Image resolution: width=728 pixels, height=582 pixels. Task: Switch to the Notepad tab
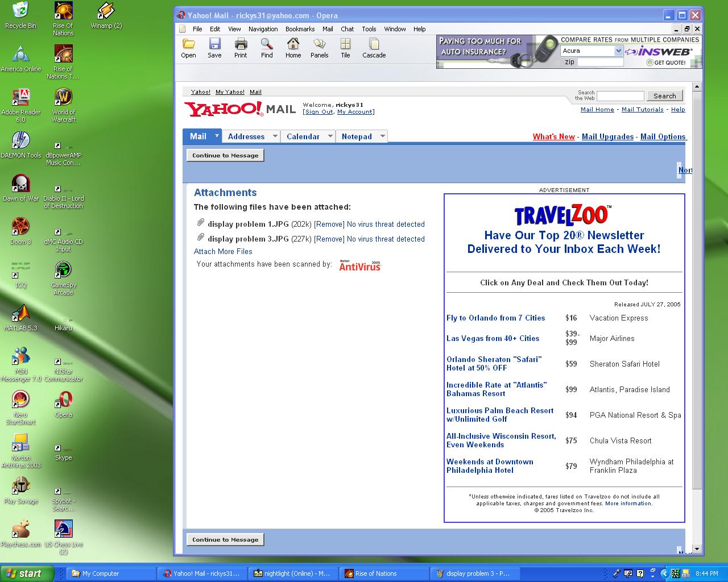[x=357, y=136]
